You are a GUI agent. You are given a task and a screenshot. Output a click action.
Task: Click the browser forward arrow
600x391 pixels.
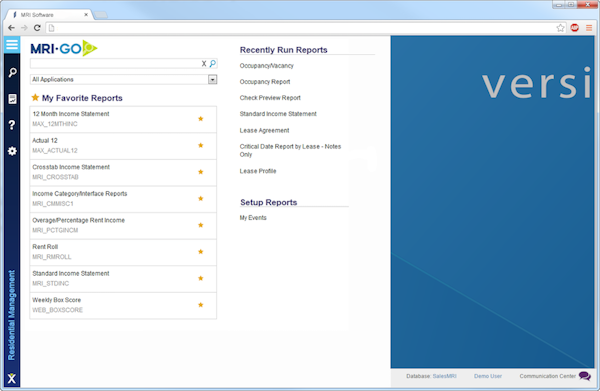pos(24,28)
